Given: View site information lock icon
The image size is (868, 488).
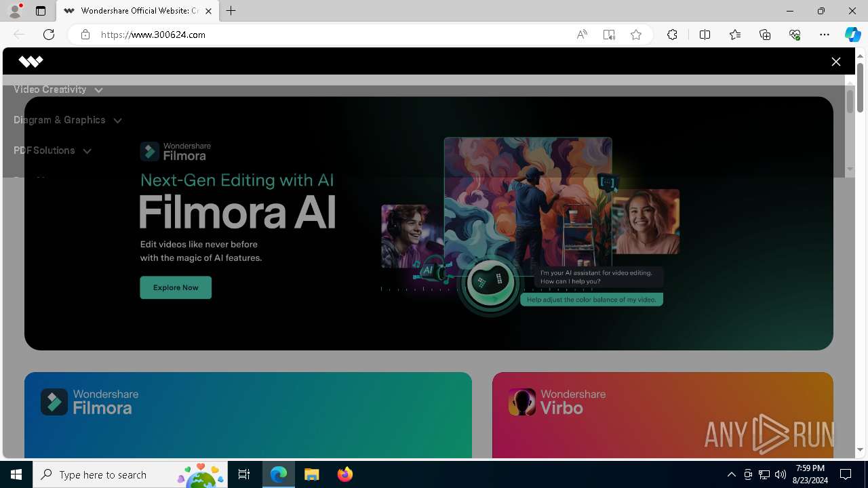Looking at the screenshot, I should [85, 35].
